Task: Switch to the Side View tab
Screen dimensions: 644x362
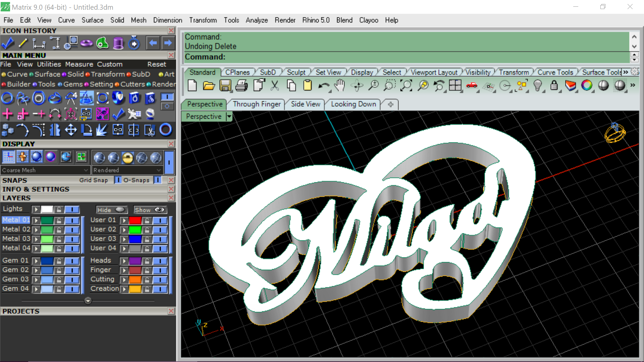Action: coord(306,104)
